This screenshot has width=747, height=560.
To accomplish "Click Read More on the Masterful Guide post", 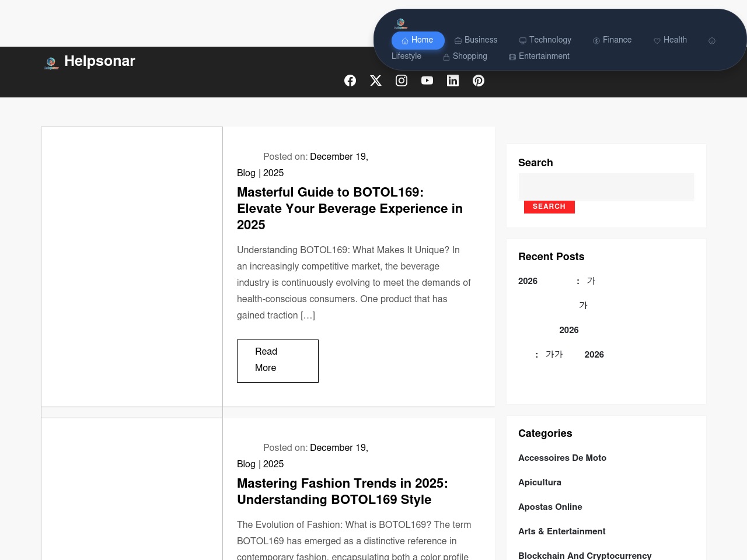I will pyautogui.click(x=278, y=361).
